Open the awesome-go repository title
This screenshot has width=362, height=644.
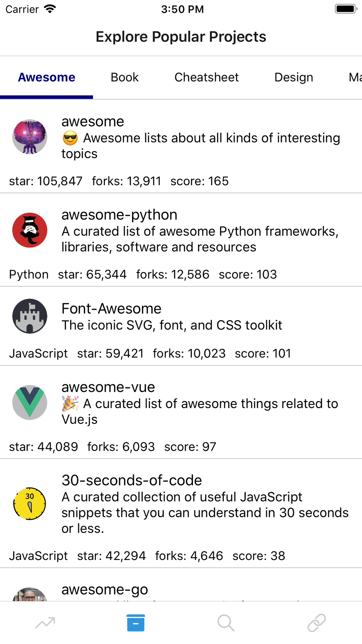point(105,590)
